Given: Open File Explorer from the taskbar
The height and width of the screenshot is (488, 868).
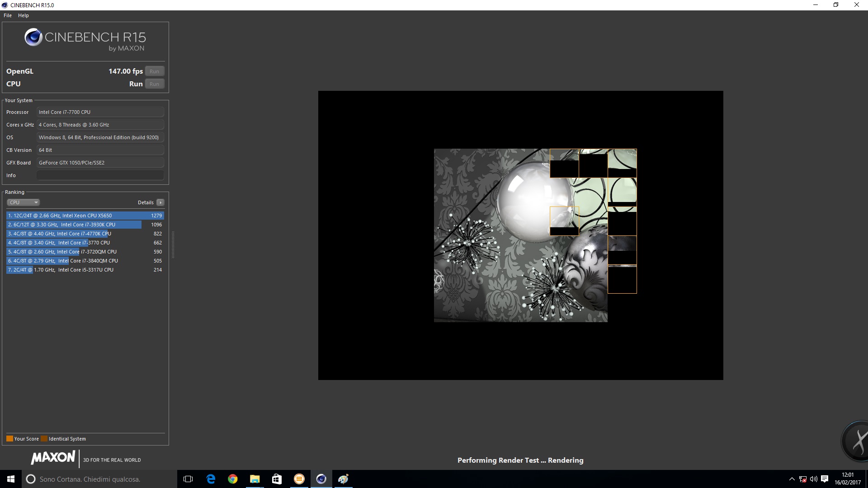Looking at the screenshot, I should [255, 479].
